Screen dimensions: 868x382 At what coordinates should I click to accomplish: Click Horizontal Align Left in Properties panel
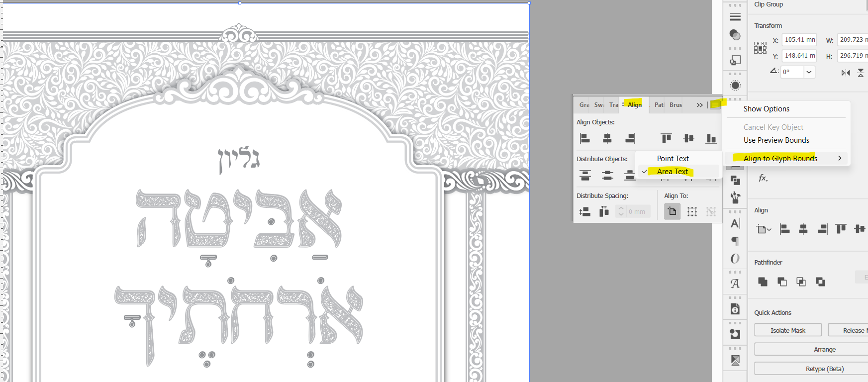(784, 229)
